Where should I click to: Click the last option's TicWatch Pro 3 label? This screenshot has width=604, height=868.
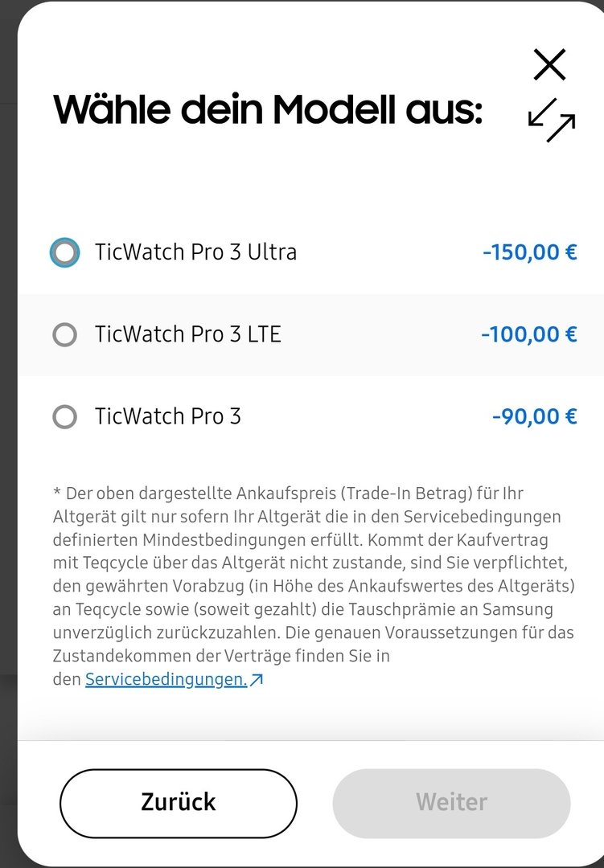click(x=167, y=416)
